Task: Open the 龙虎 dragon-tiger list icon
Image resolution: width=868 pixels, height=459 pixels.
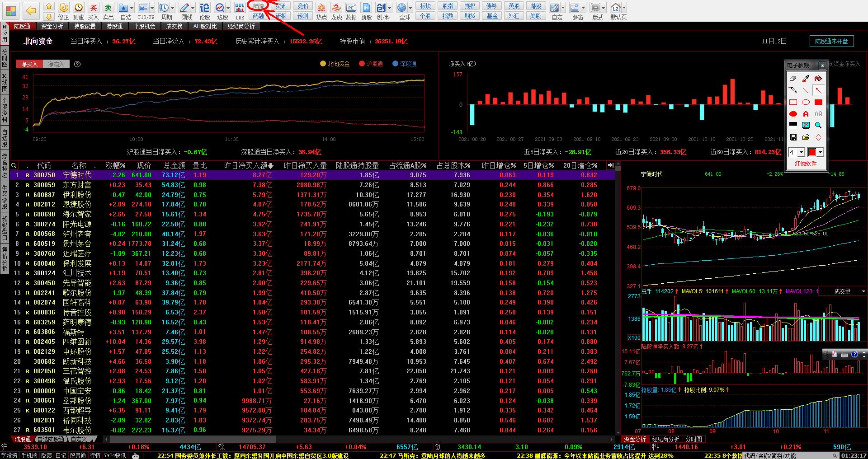Action: [336, 8]
